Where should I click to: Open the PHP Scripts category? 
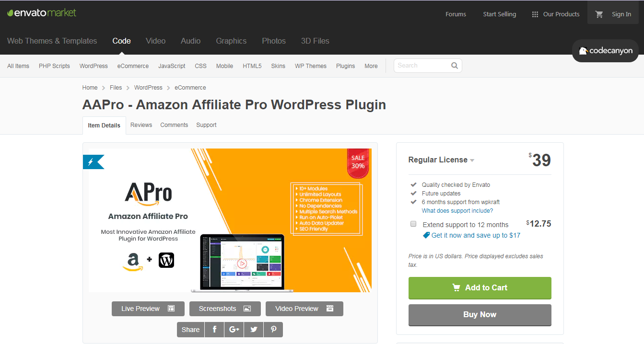(x=54, y=66)
